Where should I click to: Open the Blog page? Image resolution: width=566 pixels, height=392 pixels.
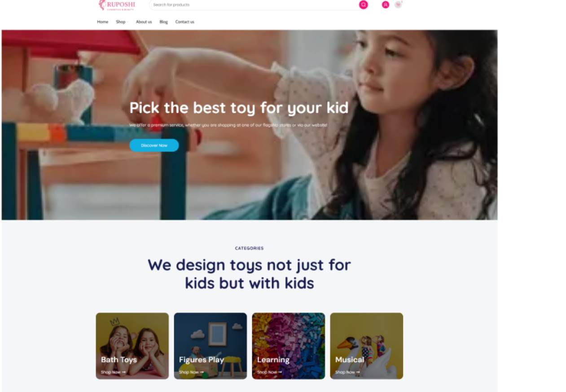click(x=163, y=22)
